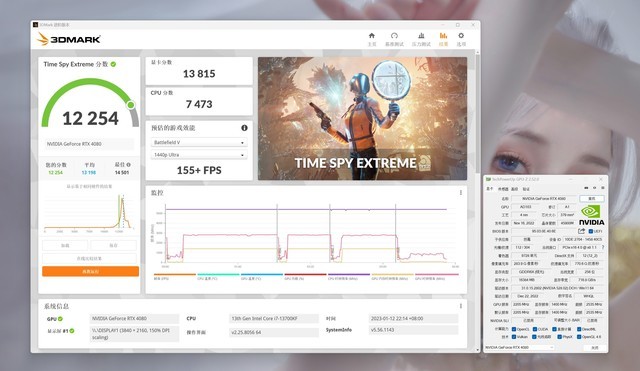Open the 1440p Ultra resolution dropdown

click(199, 155)
